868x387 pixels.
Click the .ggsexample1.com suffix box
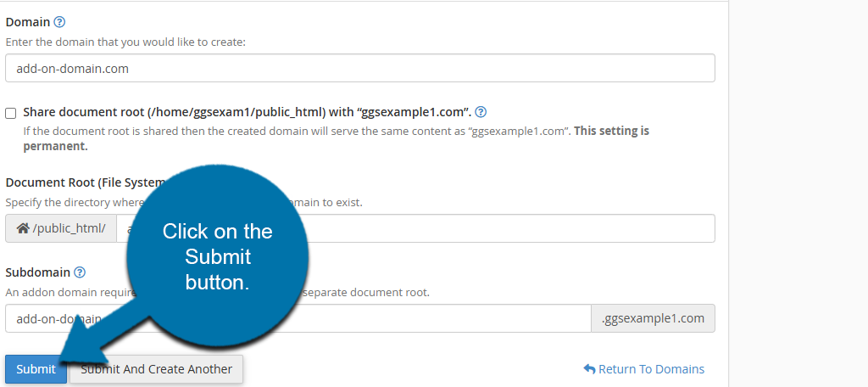(x=653, y=318)
